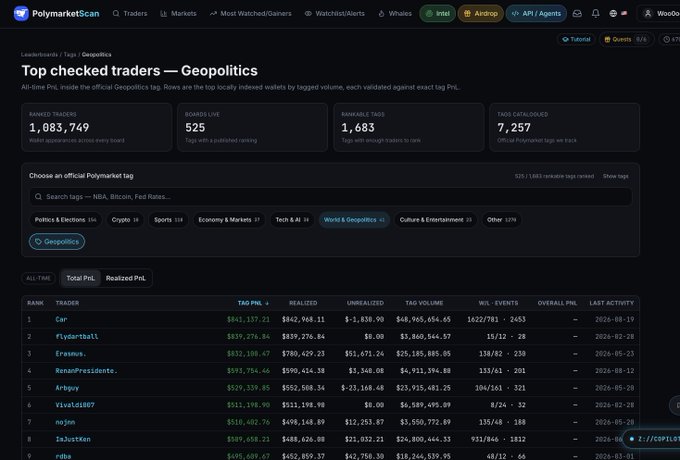Click the TAG VOLUME column header
This screenshot has width=680, height=460.
coord(424,303)
